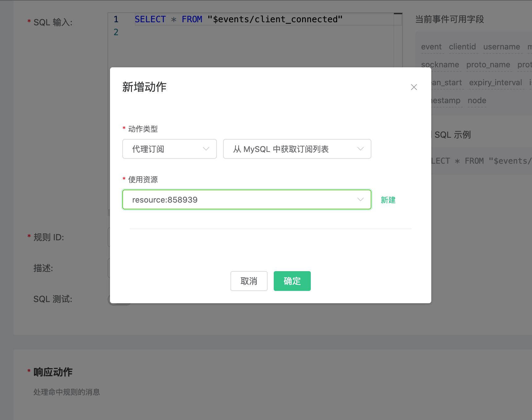Close the 新增动作 dialog
The image size is (532, 420).
414,87
